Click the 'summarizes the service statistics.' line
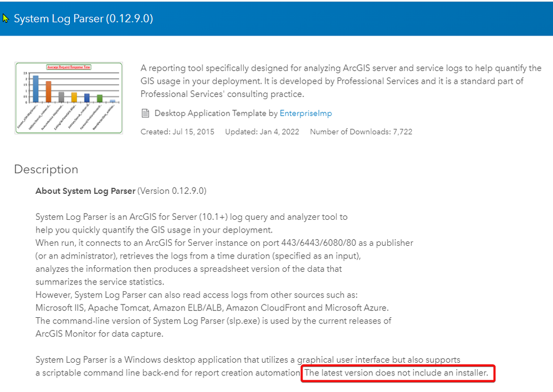This screenshot has height=392, width=553. pos(100,282)
